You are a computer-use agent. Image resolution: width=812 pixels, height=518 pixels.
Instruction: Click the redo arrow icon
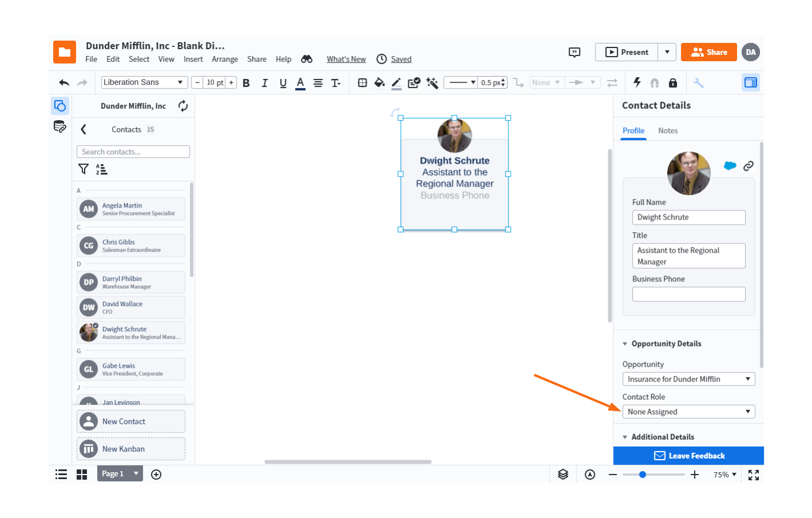pos(82,83)
